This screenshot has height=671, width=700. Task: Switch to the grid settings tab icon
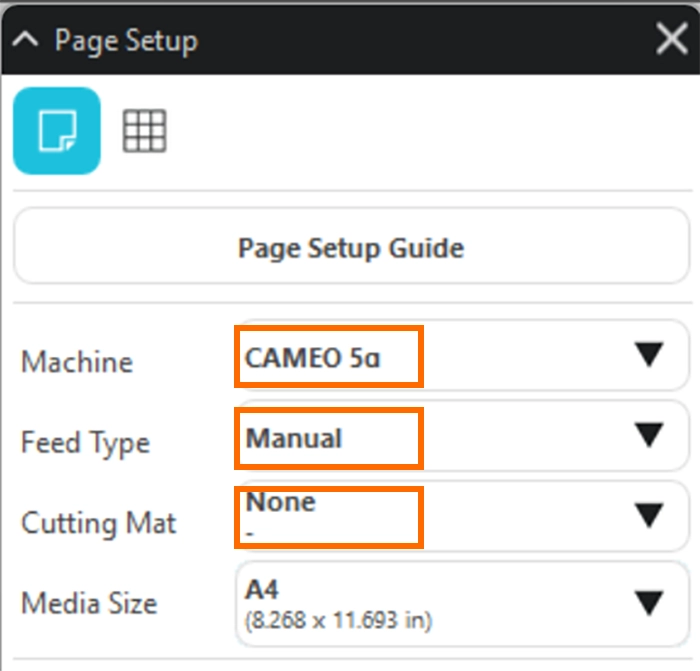click(x=144, y=131)
